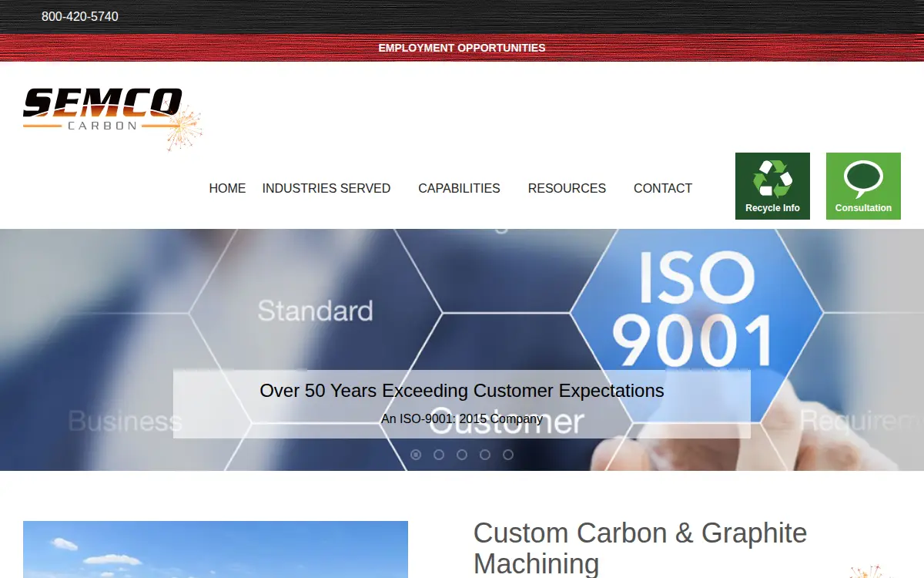This screenshot has width=924, height=578.
Task: Go to the Home menu item
Action: [227, 188]
